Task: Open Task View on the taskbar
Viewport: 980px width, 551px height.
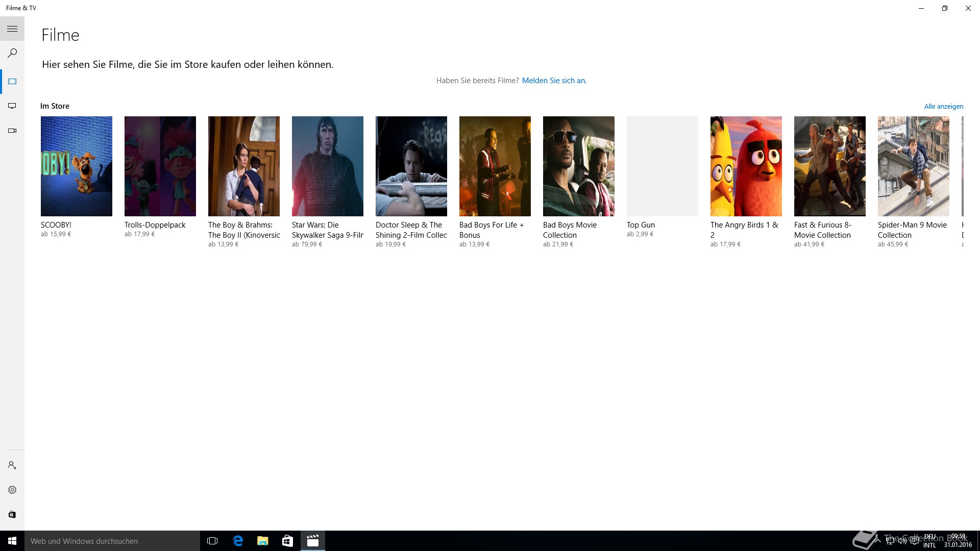Action: pos(212,541)
